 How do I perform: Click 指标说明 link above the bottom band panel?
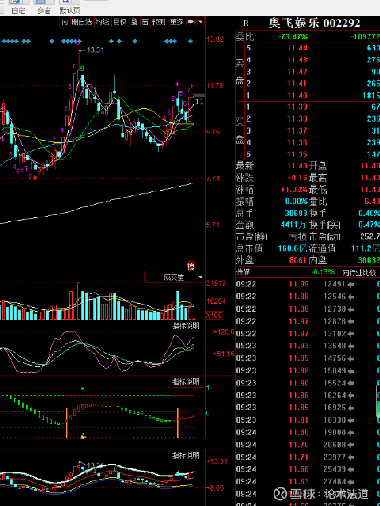[186, 455]
